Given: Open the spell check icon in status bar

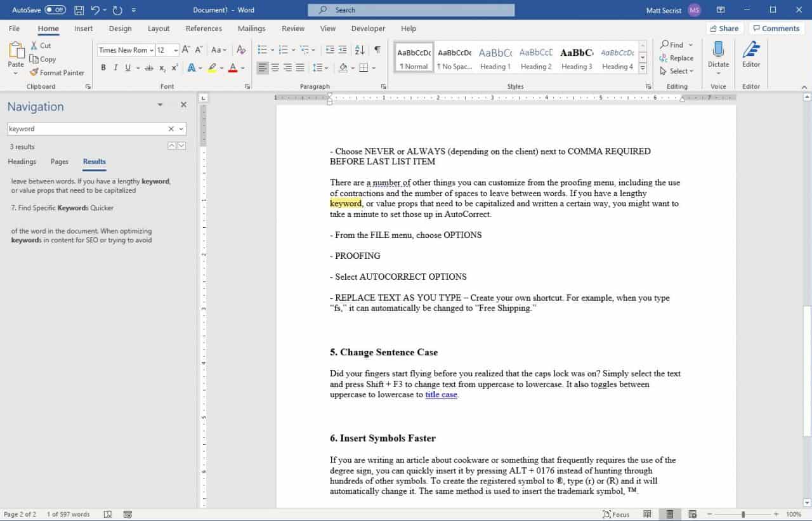Looking at the screenshot, I should (108, 514).
